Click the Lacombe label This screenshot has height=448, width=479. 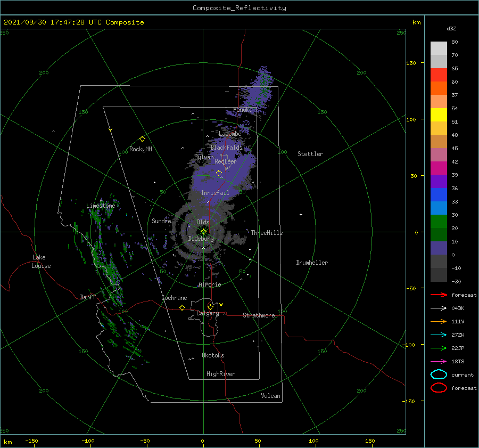[230, 134]
